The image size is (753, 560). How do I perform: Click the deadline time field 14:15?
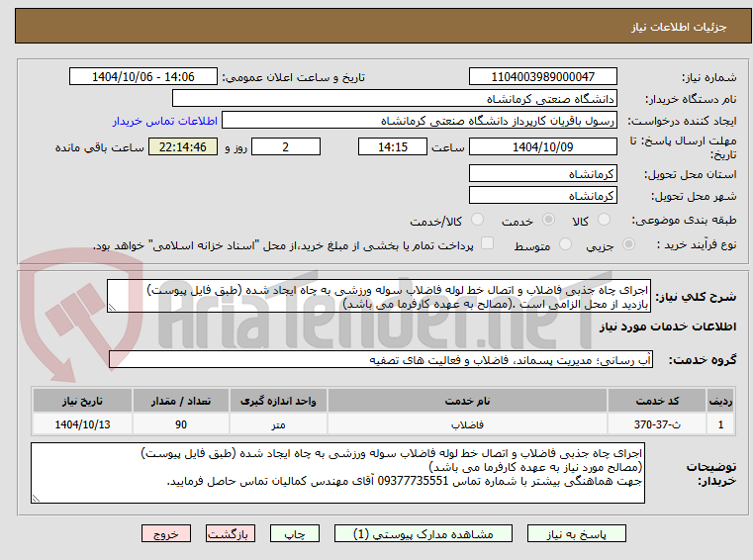(393, 146)
